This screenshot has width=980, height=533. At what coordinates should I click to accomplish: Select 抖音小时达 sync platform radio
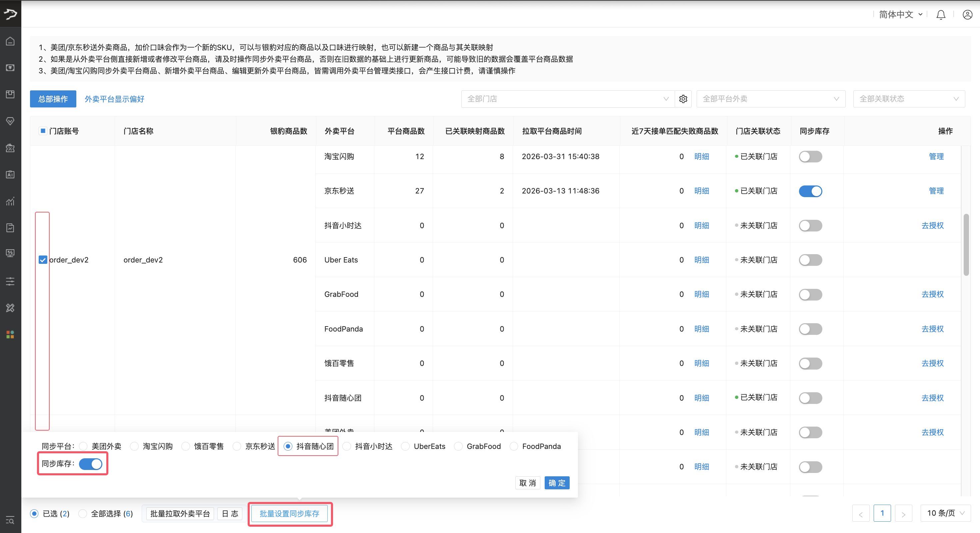pyautogui.click(x=347, y=446)
